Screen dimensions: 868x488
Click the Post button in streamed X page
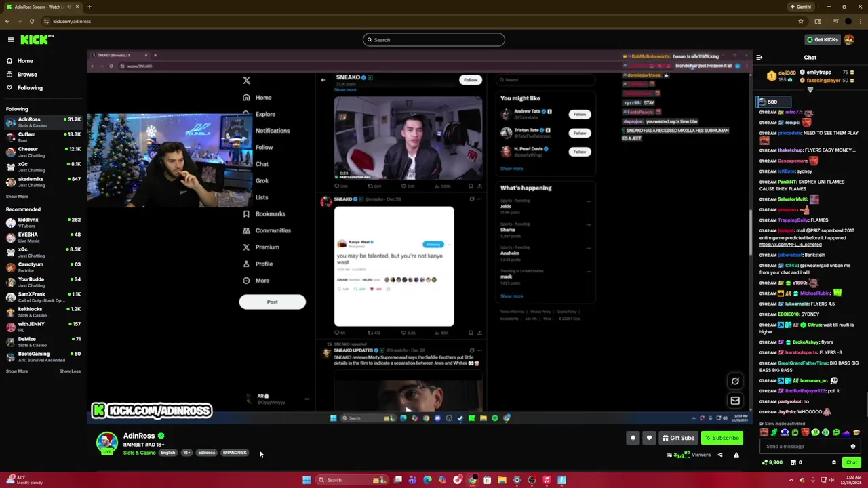[272, 302]
